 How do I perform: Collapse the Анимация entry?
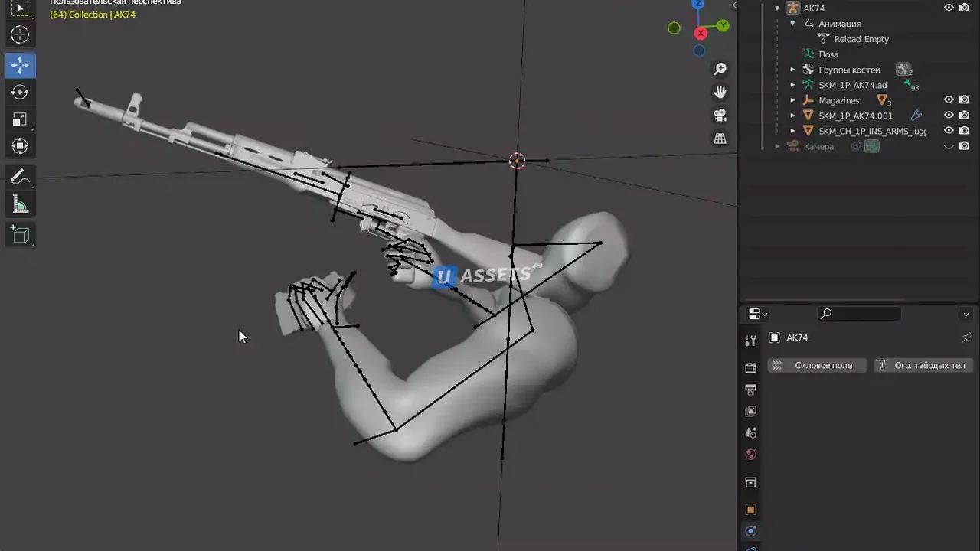[x=792, y=24]
